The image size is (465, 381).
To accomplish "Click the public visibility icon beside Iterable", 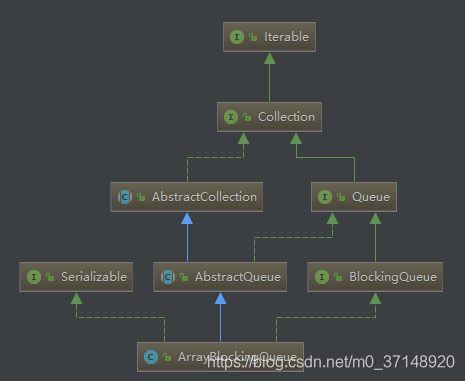I will click(x=253, y=37).
